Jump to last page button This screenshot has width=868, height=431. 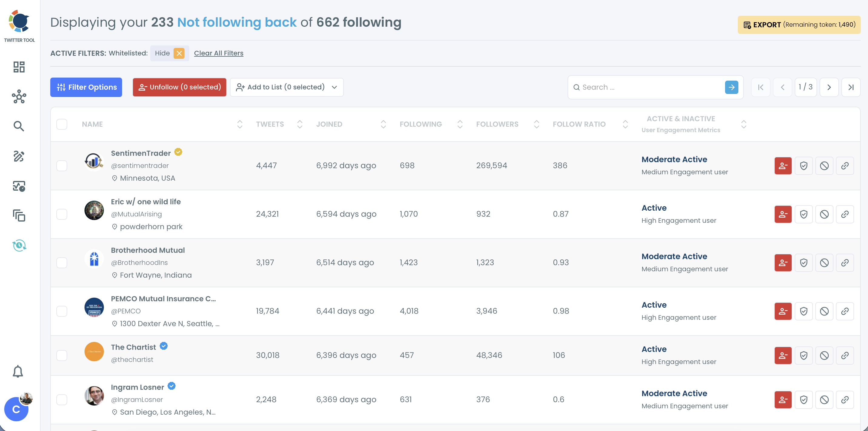click(851, 87)
